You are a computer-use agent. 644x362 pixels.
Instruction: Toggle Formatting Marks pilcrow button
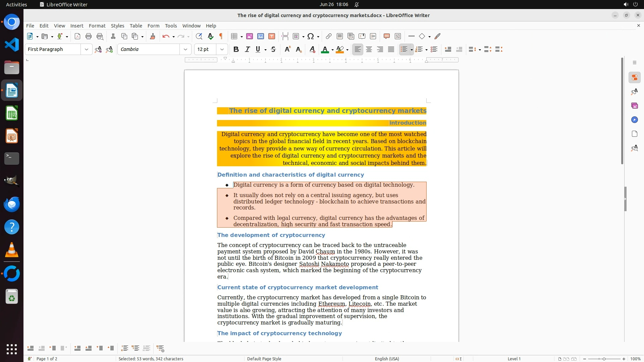click(221, 36)
